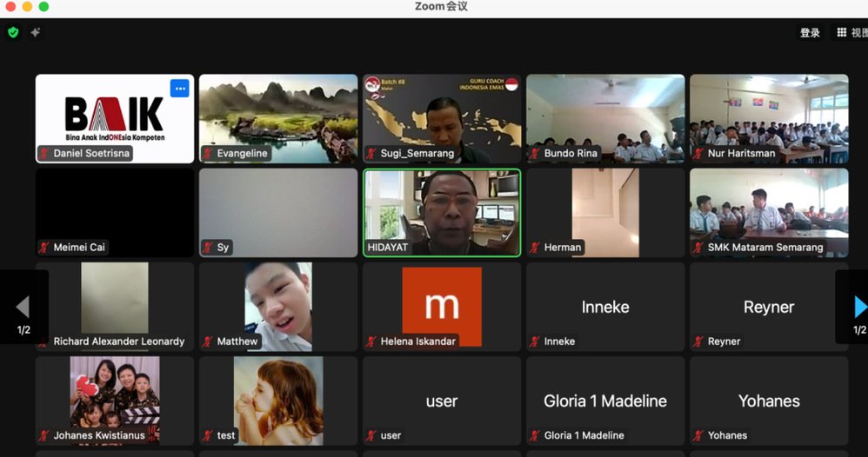
Task: Click muted mic icon beside Daniel Soetrisna
Action: pyautogui.click(x=43, y=153)
